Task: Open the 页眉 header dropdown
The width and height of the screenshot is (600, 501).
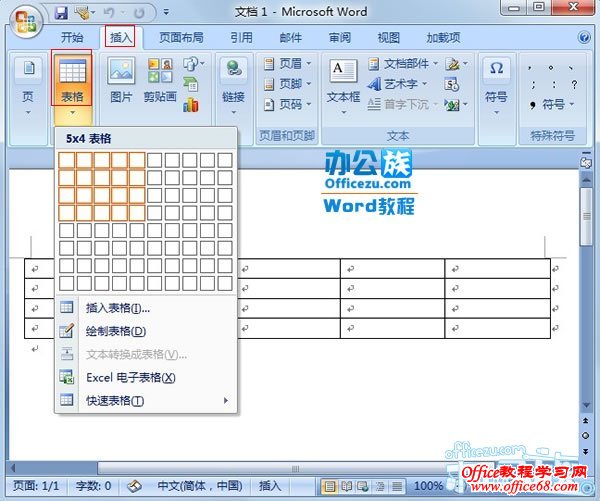Action: tap(288, 64)
